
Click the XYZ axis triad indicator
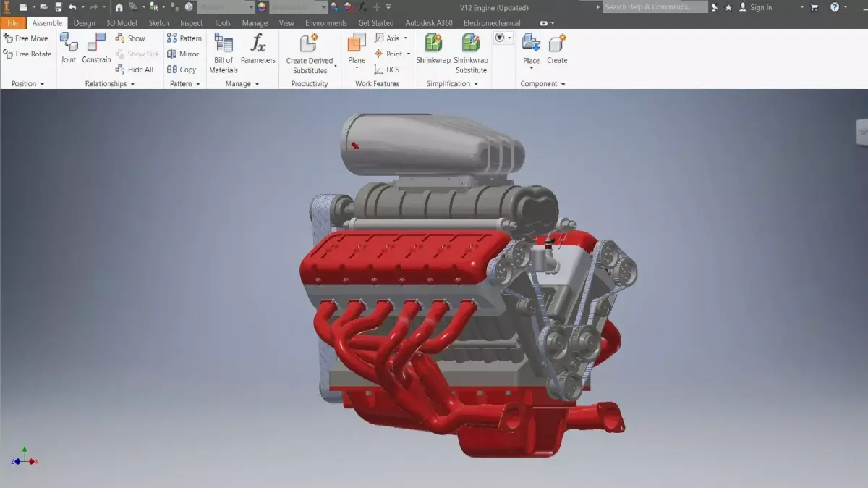coord(25,456)
